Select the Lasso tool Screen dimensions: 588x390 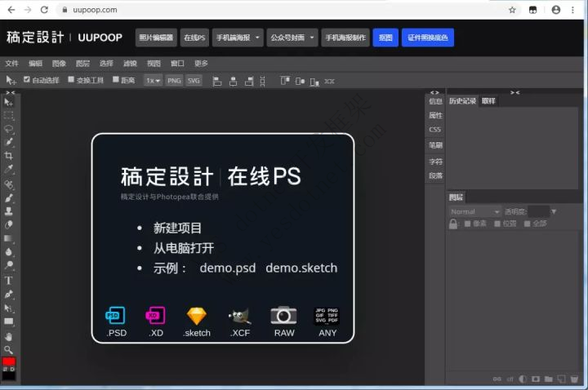[8, 129]
